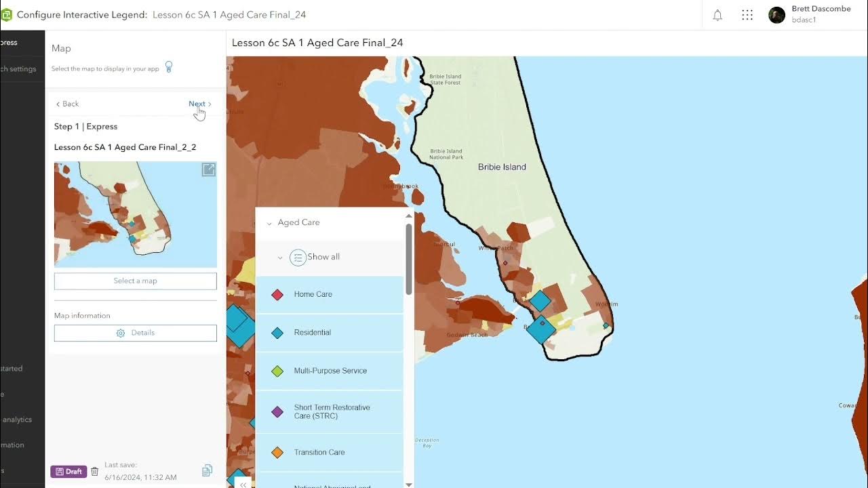The image size is (868, 488).
Task: Click the Multi-Purpose Service green diamond
Action: tap(277, 371)
